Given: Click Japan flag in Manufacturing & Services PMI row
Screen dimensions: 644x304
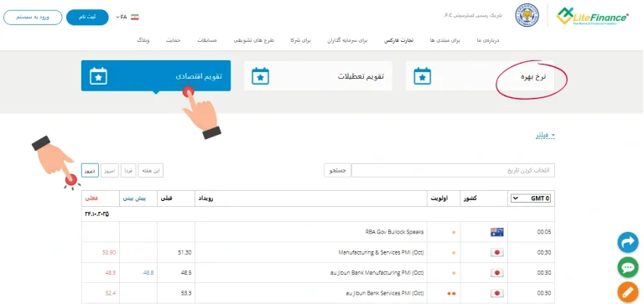Looking at the screenshot, I should 497,253.
